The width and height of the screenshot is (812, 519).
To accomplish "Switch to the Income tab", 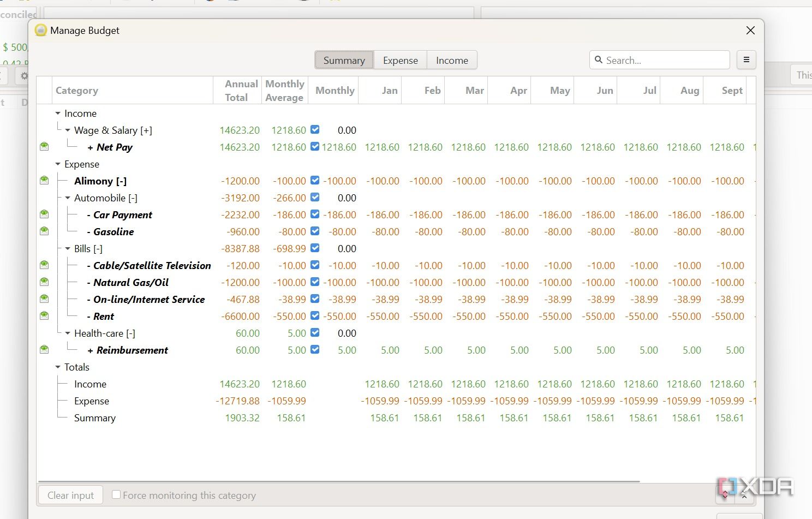I will [x=452, y=60].
